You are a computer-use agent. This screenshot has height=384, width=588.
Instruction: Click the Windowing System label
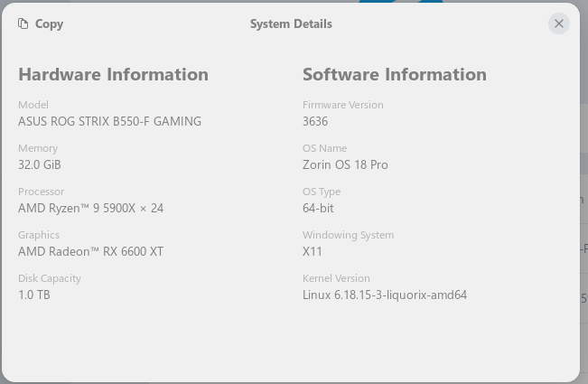(x=348, y=235)
